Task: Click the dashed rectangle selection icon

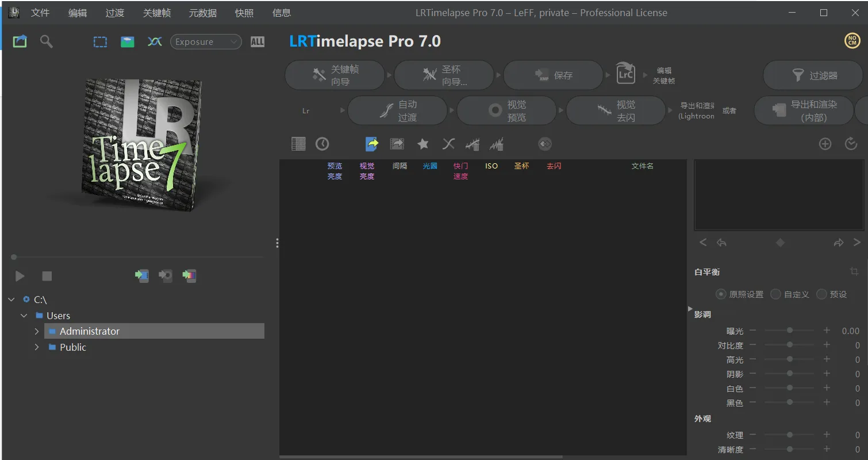Action: (101, 41)
